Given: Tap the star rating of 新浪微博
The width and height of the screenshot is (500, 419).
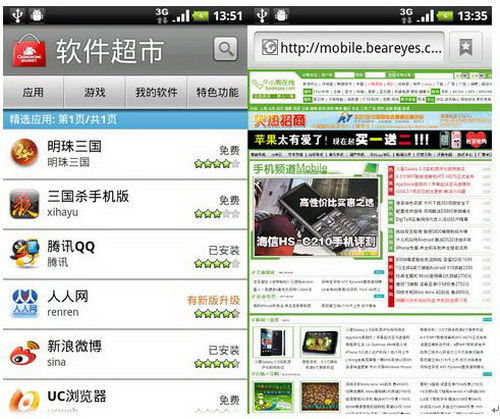Looking at the screenshot, I should [217, 363].
